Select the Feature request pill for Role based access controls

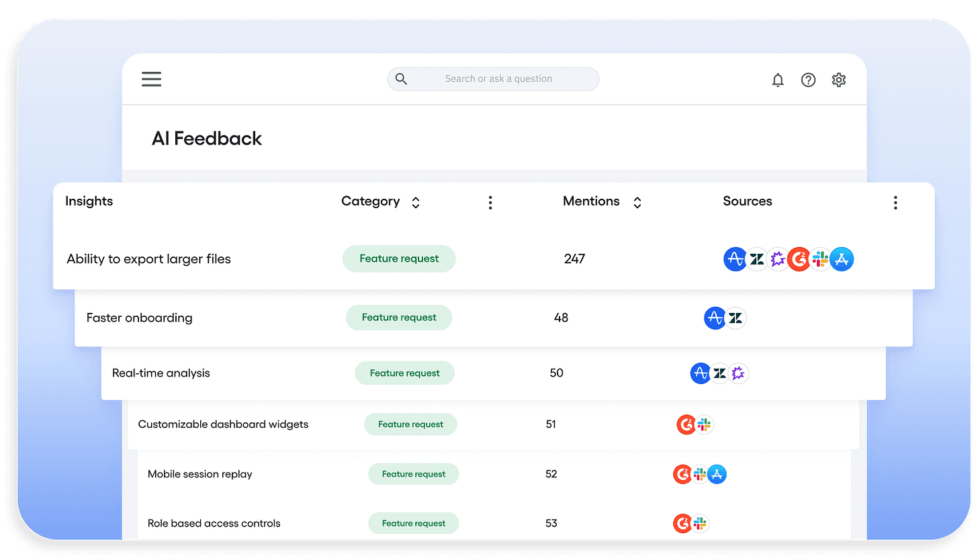[413, 523]
